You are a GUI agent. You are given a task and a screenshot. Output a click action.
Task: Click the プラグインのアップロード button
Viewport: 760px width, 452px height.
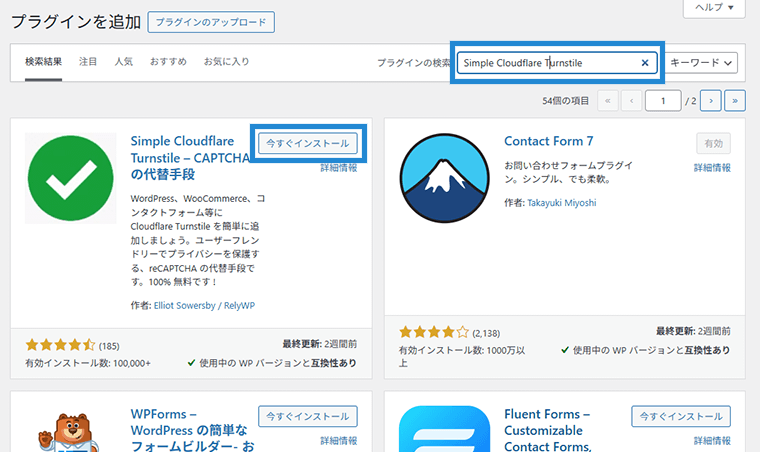tap(211, 22)
